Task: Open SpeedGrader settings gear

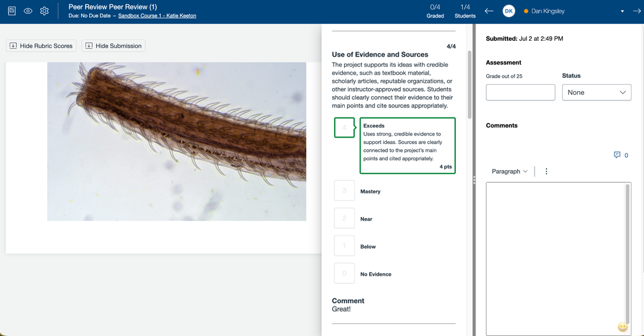Action: pos(45,11)
